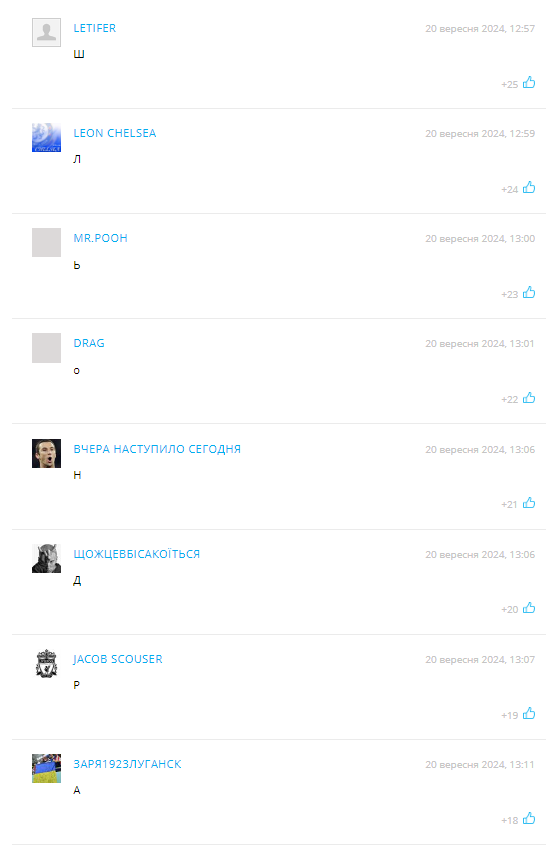Visit MR.POOH's profile link
Image resolution: width=557 pixels, height=845 pixels.
(101, 238)
